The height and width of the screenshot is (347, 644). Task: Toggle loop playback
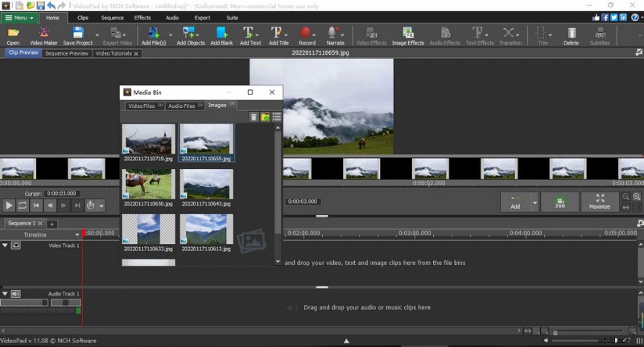click(x=23, y=205)
